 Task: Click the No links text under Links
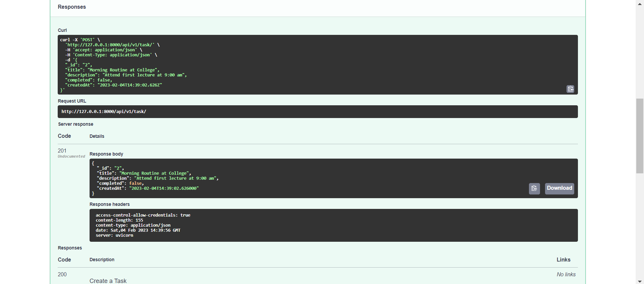(x=566, y=274)
